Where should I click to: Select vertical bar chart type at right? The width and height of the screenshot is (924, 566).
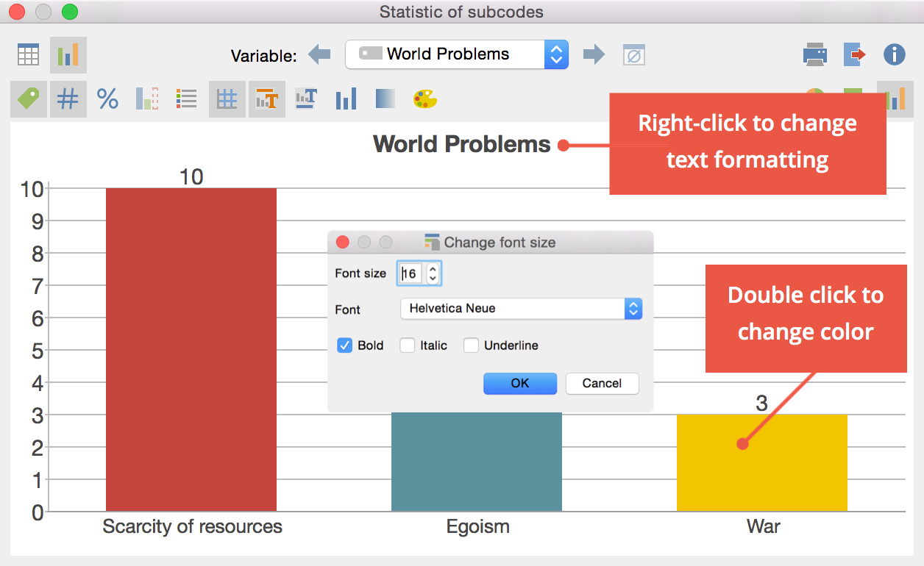click(895, 99)
